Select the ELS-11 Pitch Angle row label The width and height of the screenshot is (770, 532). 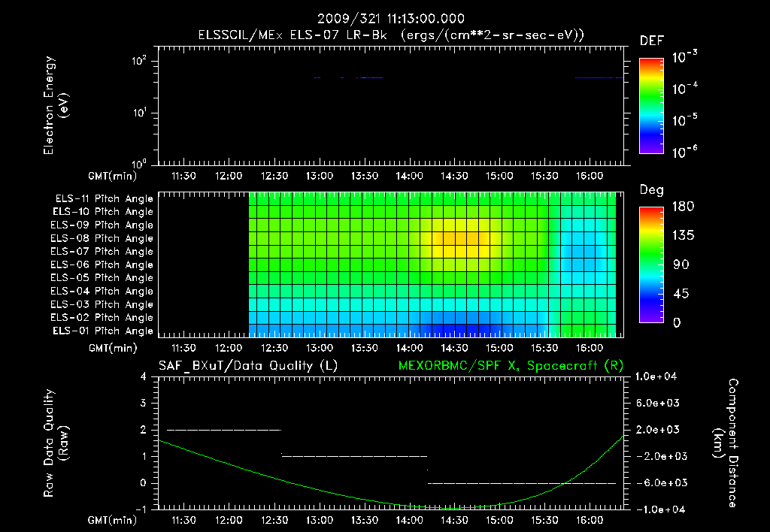pyautogui.click(x=104, y=199)
